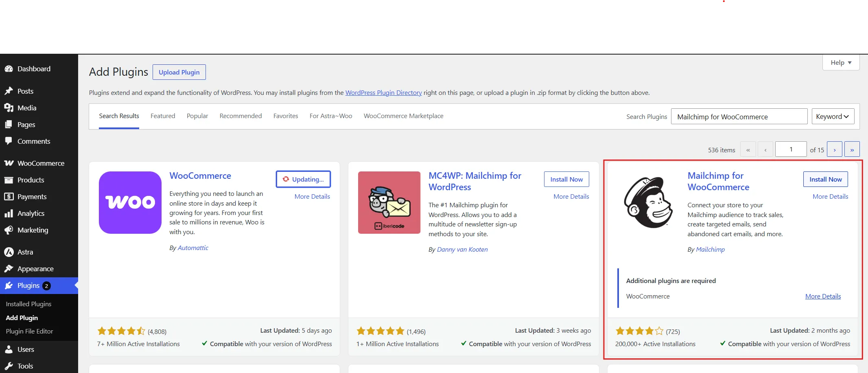The width and height of the screenshot is (868, 373).
Task: Click the current page number field
Action: (791, 149)
